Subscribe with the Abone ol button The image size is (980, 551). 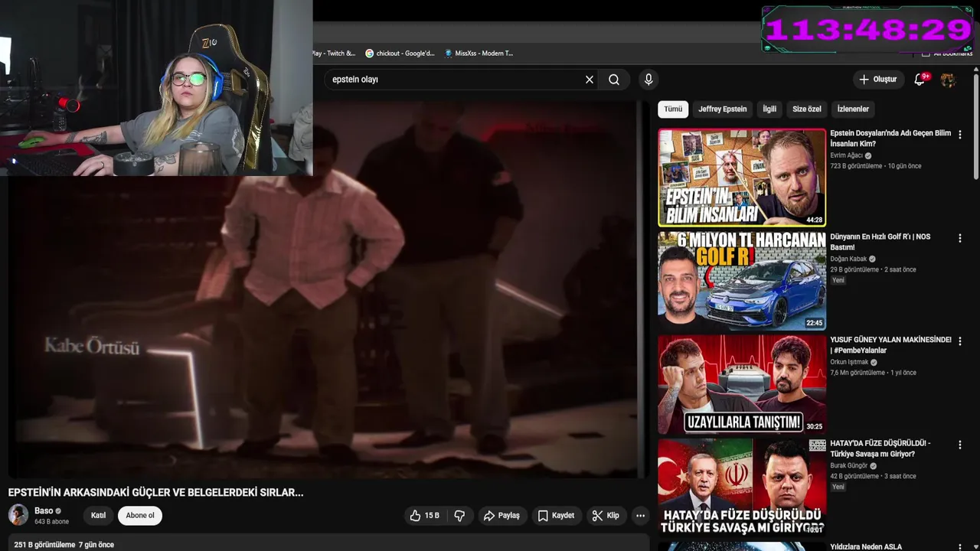pyautogui.click(x=140, y=516)
